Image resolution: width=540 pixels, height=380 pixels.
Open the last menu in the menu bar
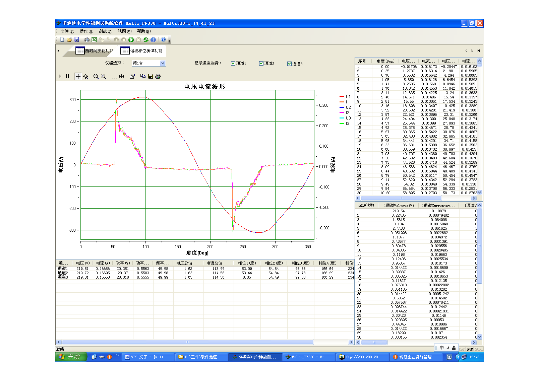144,31
